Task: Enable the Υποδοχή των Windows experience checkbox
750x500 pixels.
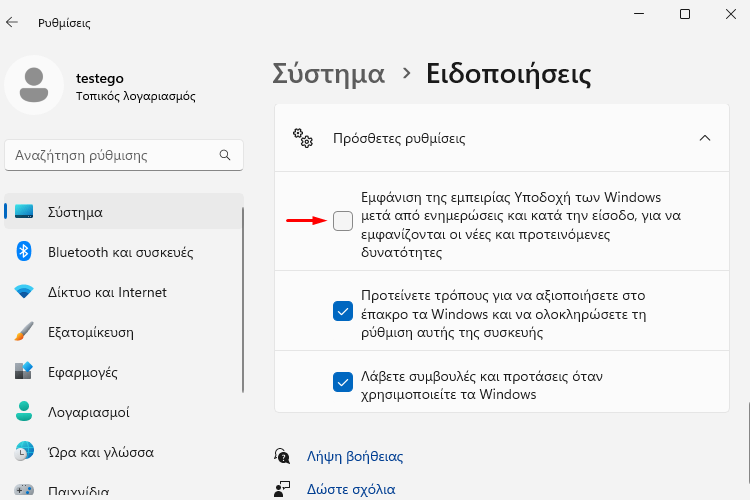Action: click(x=343, y=221)
